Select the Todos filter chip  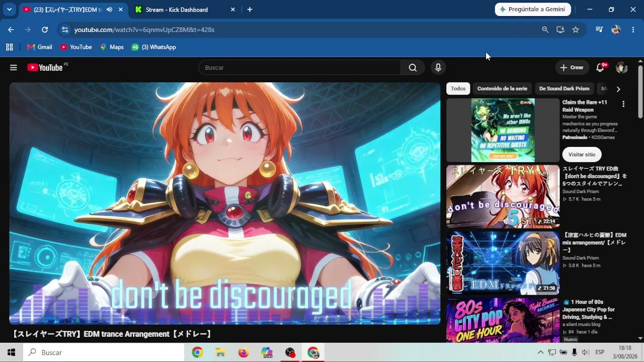pos(458,88)
